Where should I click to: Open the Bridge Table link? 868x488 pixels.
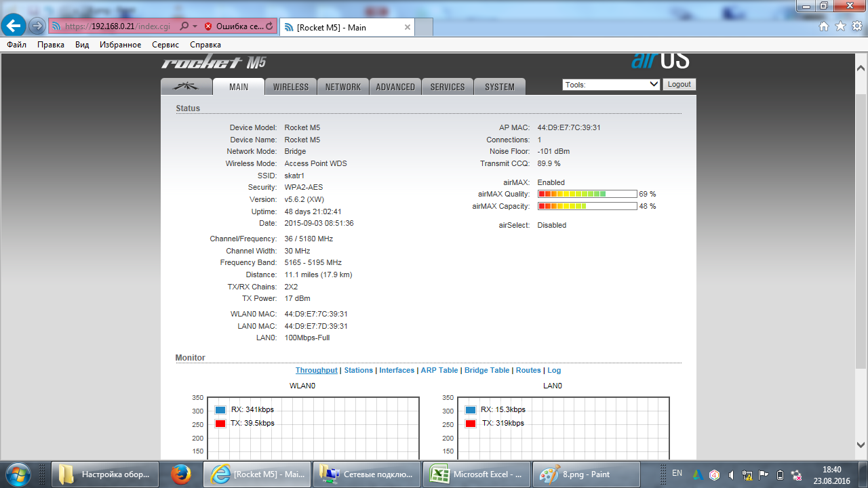point(487,370)
